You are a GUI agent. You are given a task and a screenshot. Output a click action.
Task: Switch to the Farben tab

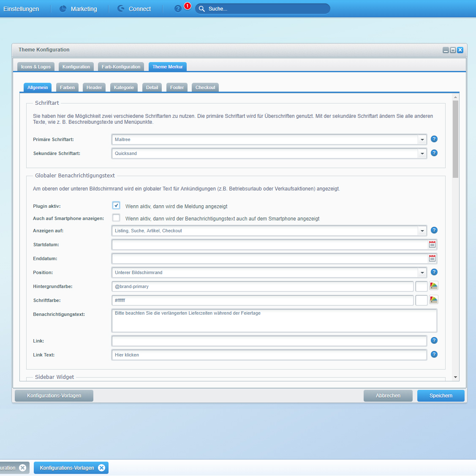coord(67,87)
